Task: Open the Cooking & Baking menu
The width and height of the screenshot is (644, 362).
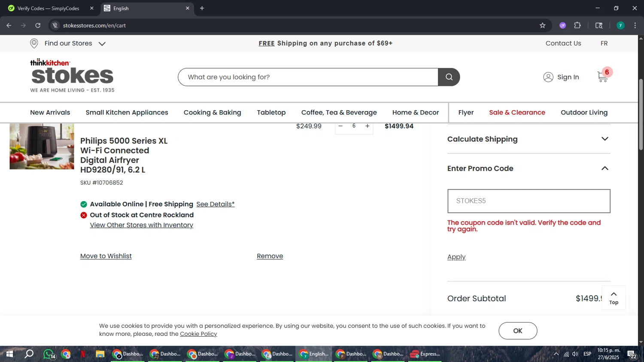Action: (213, 112)
